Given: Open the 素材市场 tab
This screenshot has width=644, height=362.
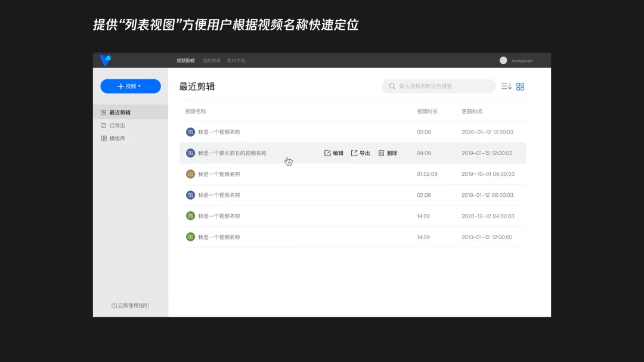Looking at the screenshot, I should tap(236, 60).
